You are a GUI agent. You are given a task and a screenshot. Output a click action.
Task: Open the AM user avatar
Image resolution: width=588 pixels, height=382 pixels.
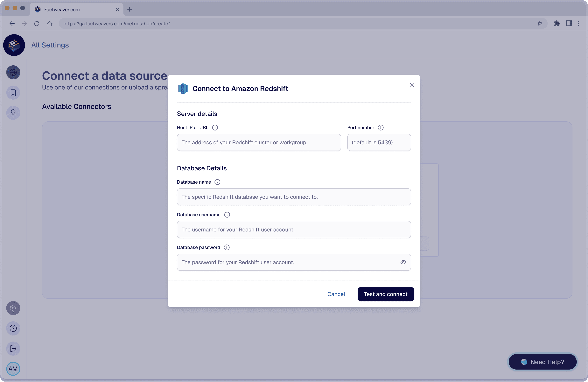tap(13, 369)
